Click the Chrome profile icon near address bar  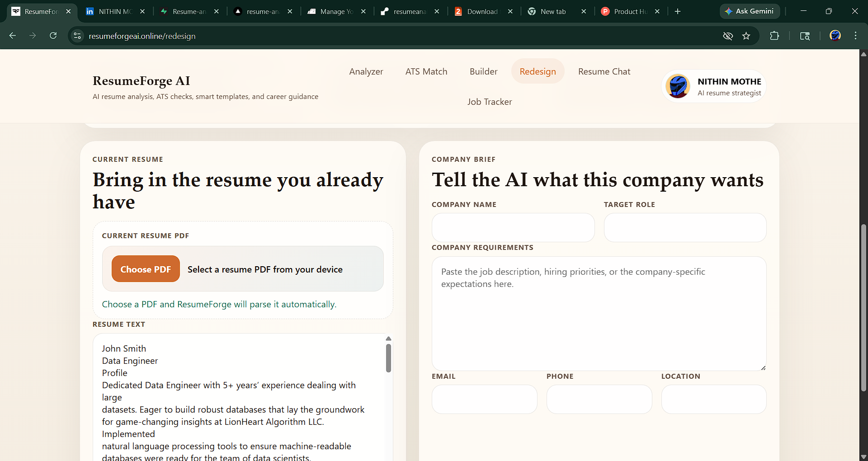[x=835, y=35]
